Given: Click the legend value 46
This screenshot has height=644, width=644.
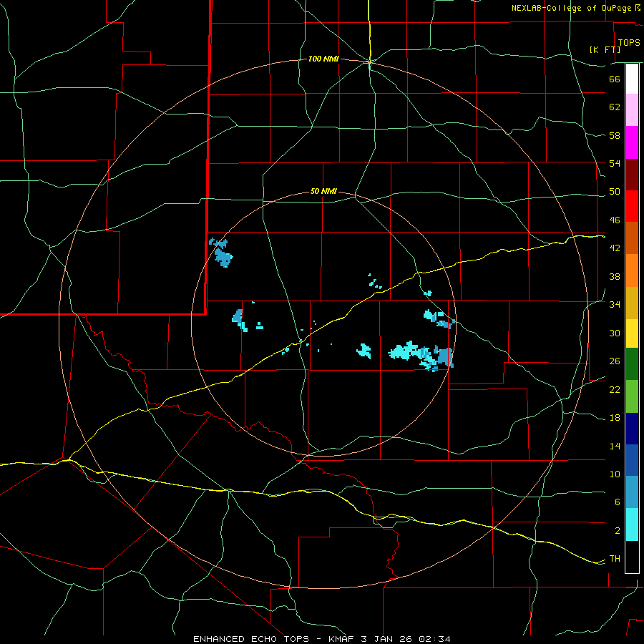Looking at the screenshot, I should click(615, 220).
